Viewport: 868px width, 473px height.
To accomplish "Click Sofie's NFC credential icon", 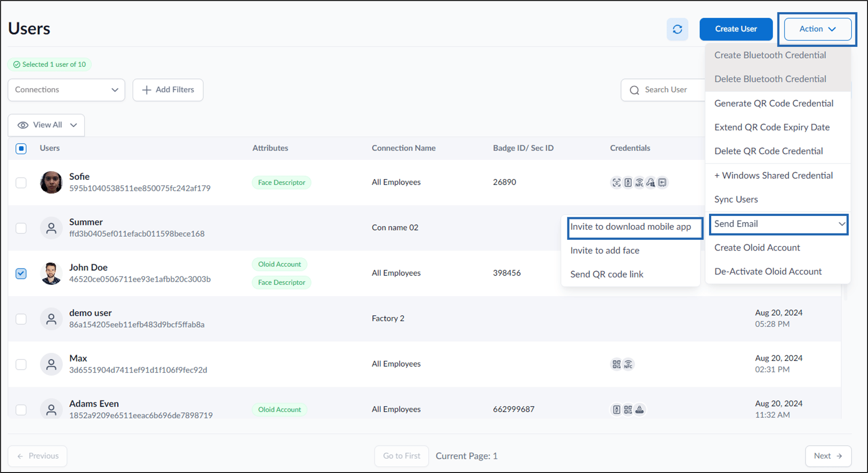I will tap(639, 183).
